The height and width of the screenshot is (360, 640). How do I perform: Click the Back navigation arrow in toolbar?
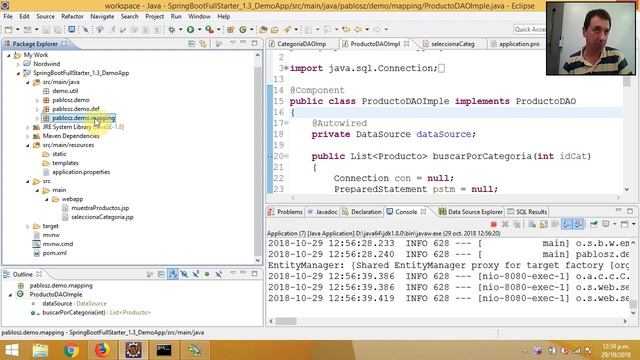358,29
